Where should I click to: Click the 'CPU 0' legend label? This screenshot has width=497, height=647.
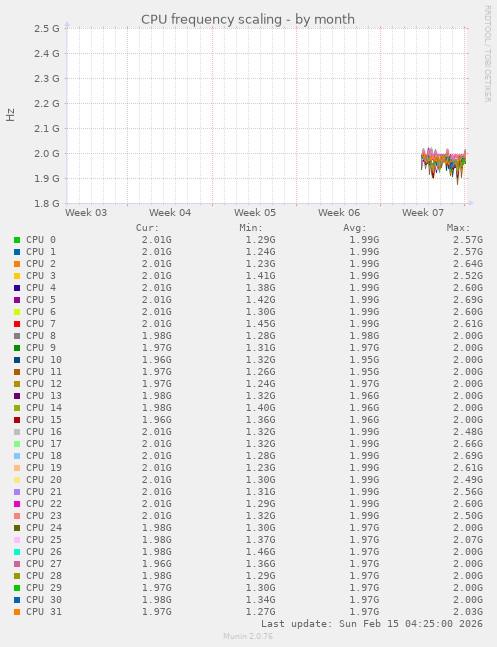[x=41, y=240]
